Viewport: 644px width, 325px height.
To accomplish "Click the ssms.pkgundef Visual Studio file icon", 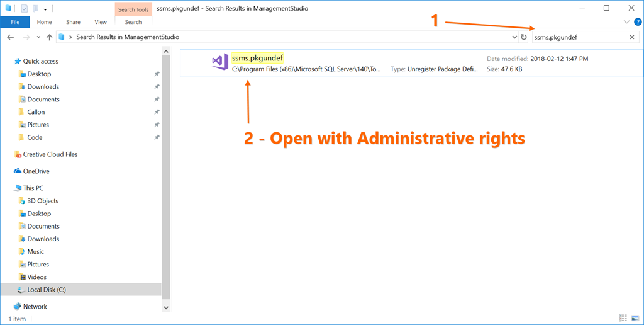I will pyautogui.click(x=220, y=62).
